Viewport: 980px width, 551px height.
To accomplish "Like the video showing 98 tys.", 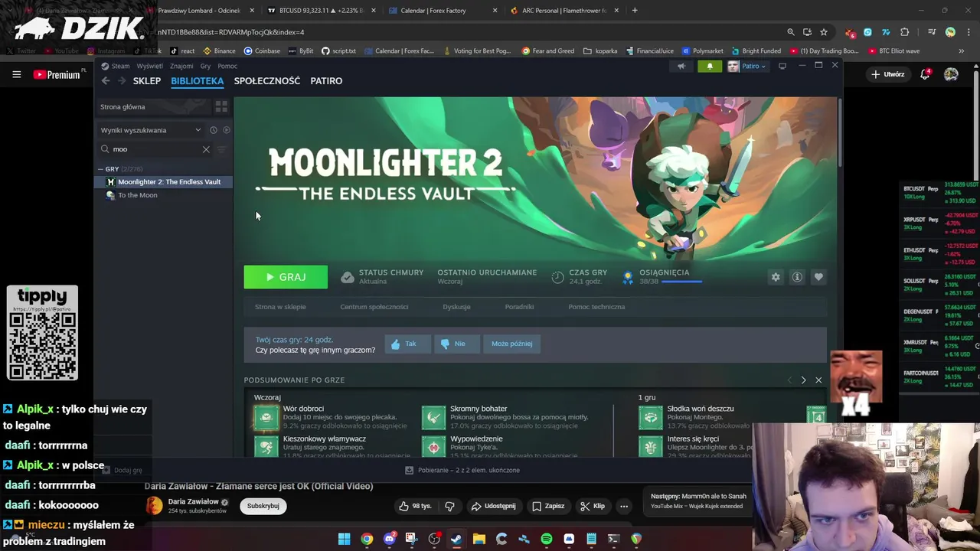I will pyautogui.click(x=415, y=506).
